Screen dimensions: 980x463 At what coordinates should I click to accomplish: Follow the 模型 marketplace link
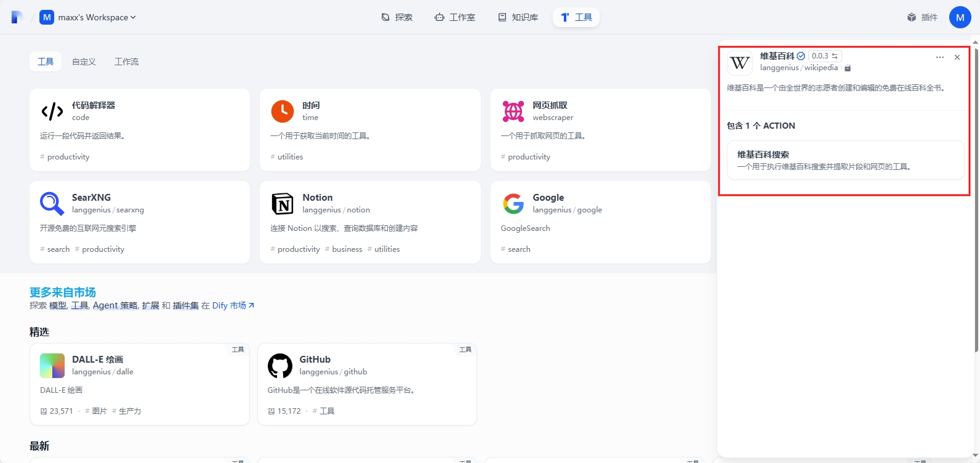58,305
